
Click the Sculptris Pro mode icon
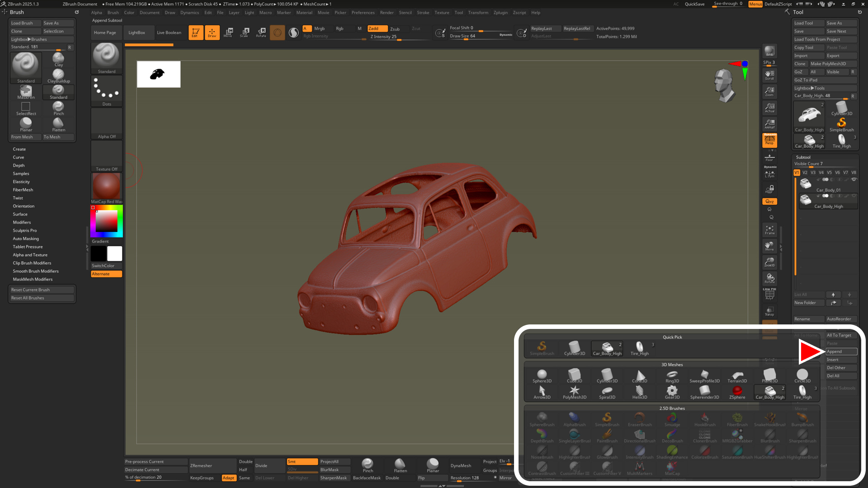pos(294,33)
